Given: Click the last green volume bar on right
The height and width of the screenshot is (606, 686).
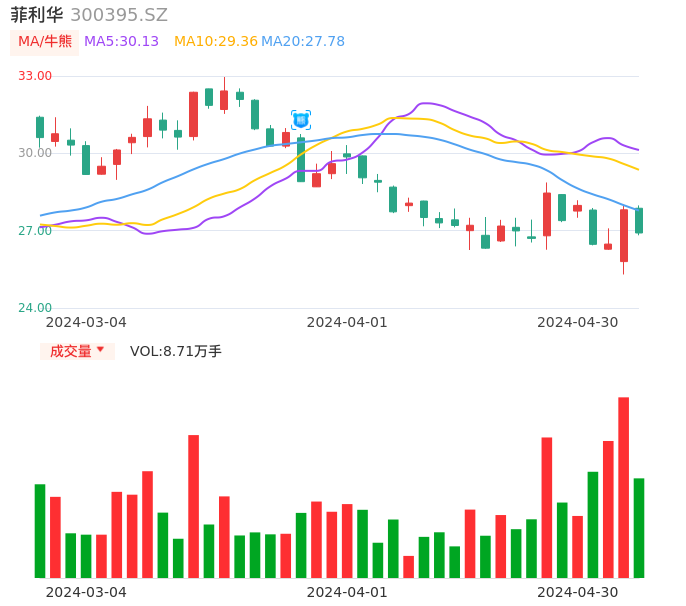Looking at the screenshot, I should pyautogui.click(x=639, y=528).
